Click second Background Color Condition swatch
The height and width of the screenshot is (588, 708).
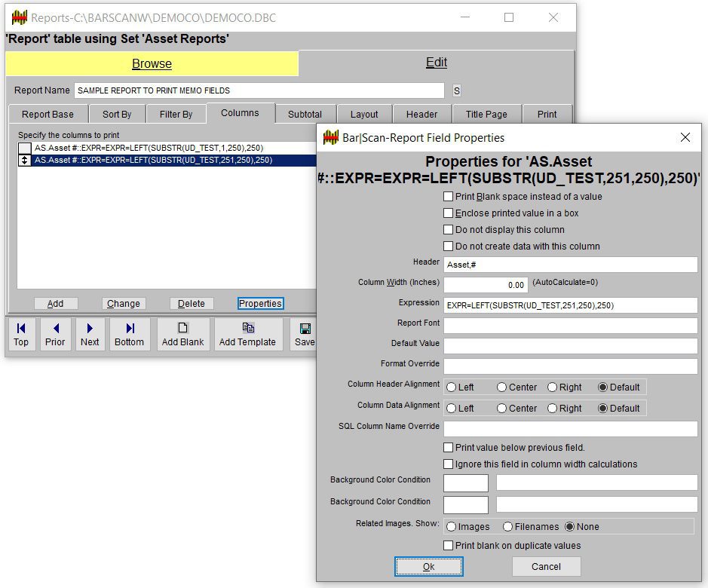click(466, 505)
